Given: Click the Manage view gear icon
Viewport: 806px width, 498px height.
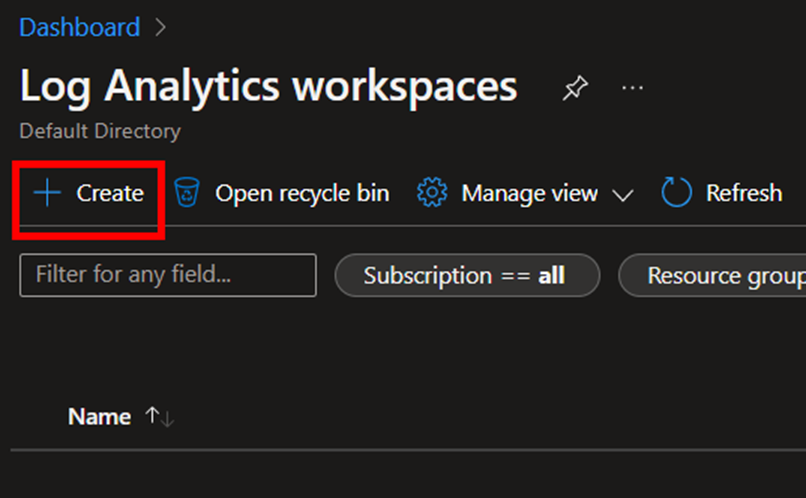Looking at the screenshot, I should [432, 193].
